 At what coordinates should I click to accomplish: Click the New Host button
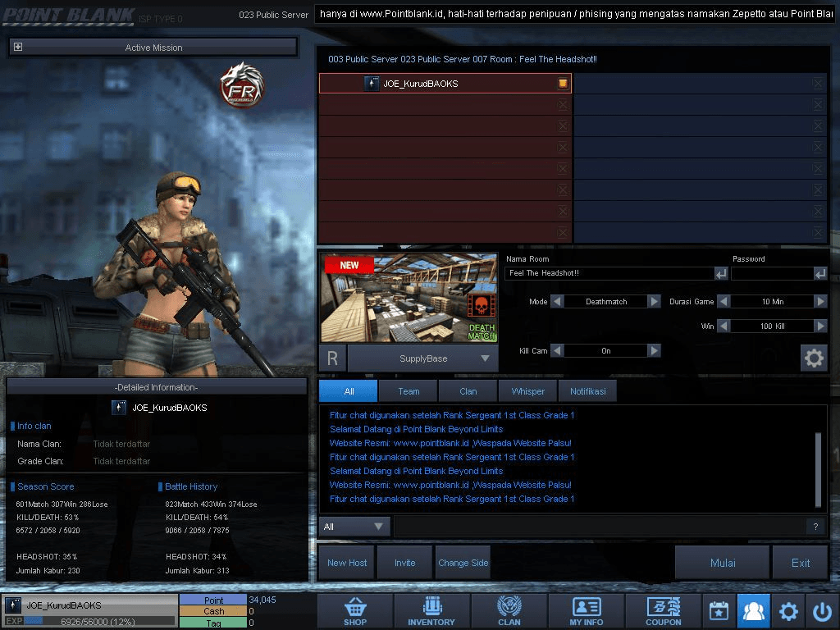(x=347, y=563)
